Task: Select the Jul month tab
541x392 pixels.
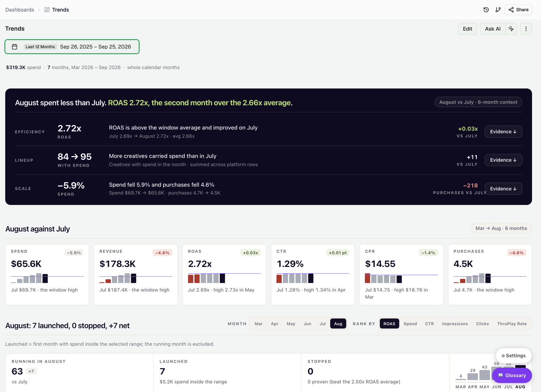Action: click(323, 324)
